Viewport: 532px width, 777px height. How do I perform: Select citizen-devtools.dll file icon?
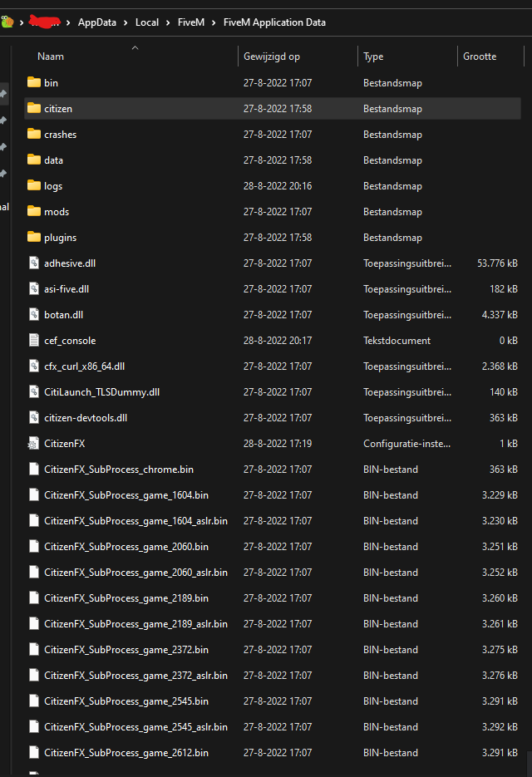pos(34,417)
